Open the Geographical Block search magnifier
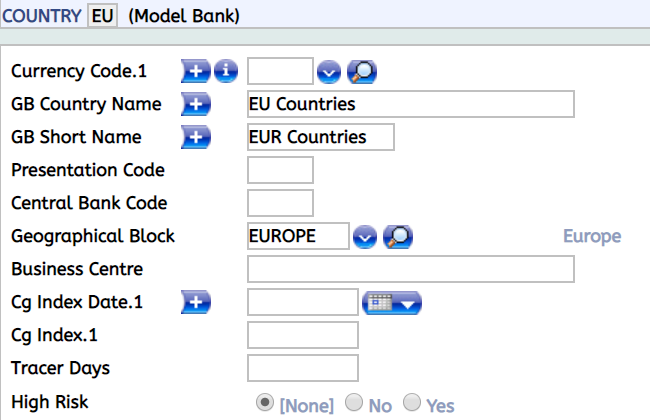Image resolution: width=650 pixels, height=420 pixels. tap(398, 236)
